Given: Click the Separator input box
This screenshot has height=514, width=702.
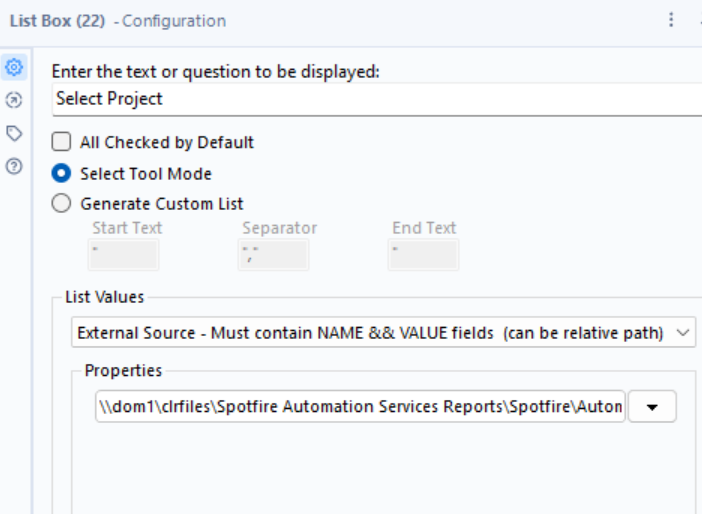Looking at the screenshot, I should [274, 255].
